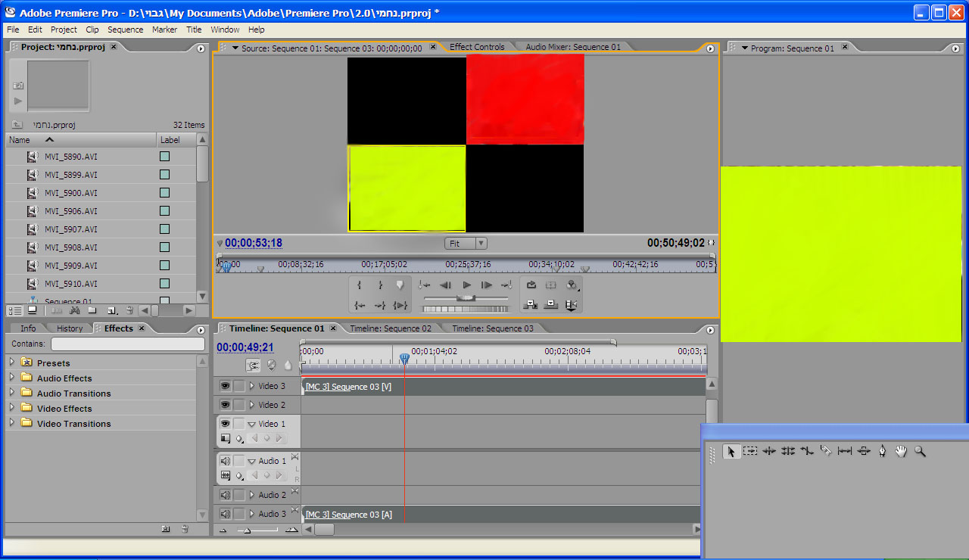The image size is (969, 560).
Task: Activate the Zoom magnifier tool
Action: [920, 451]
